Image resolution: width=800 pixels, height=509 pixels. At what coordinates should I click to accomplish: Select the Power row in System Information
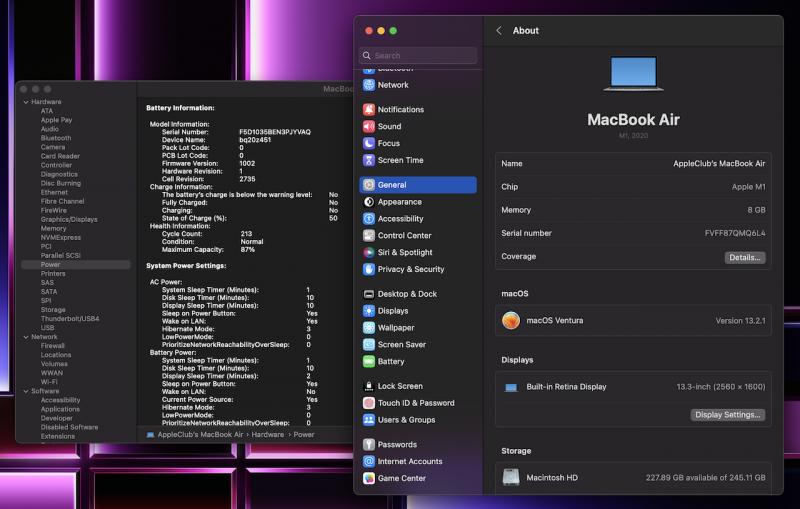click(76, 265)
